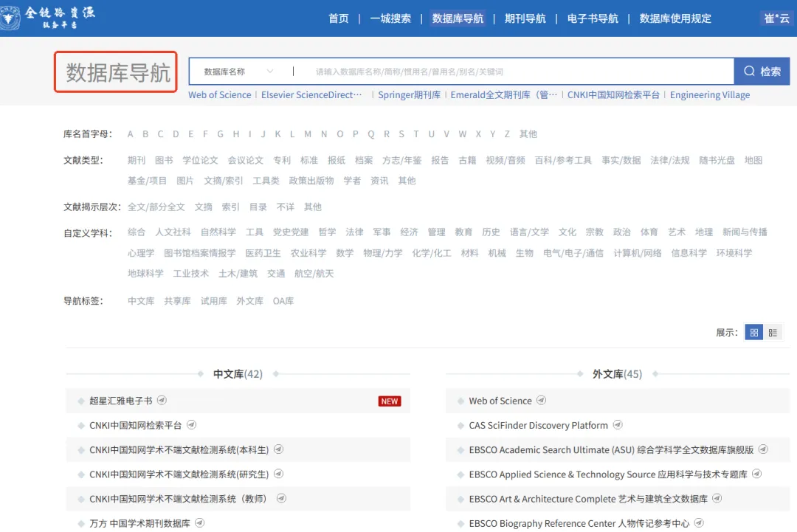
Task: Filter document type 期刊
Action: [137, 161]
